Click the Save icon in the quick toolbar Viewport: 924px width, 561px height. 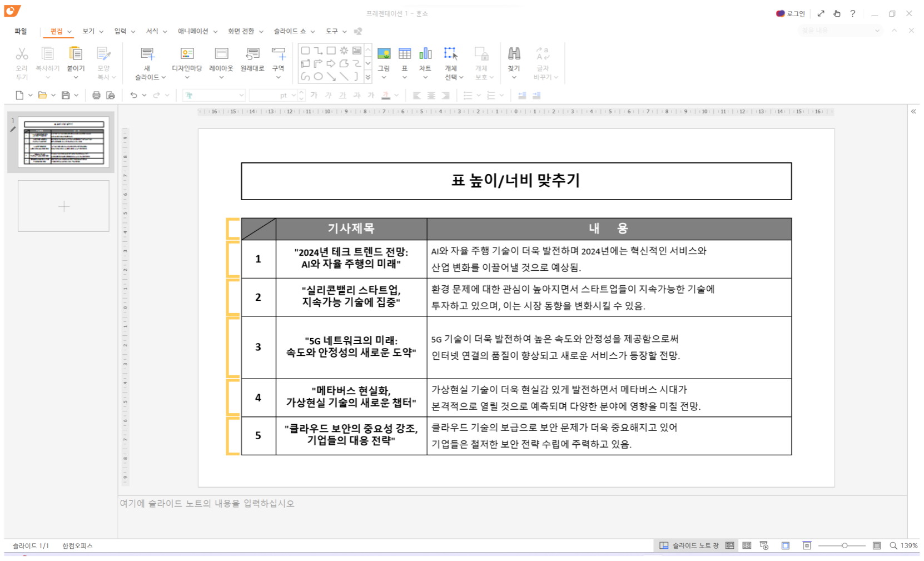pos(66,95)
